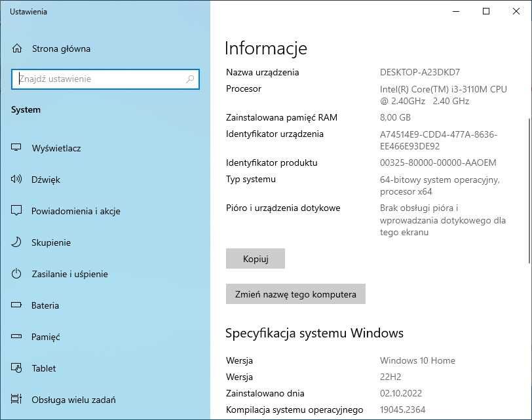Click the Identyfikator produktu label
This screenshot has width=532, height=420.
pyautogui.click(x=272, y=163)
